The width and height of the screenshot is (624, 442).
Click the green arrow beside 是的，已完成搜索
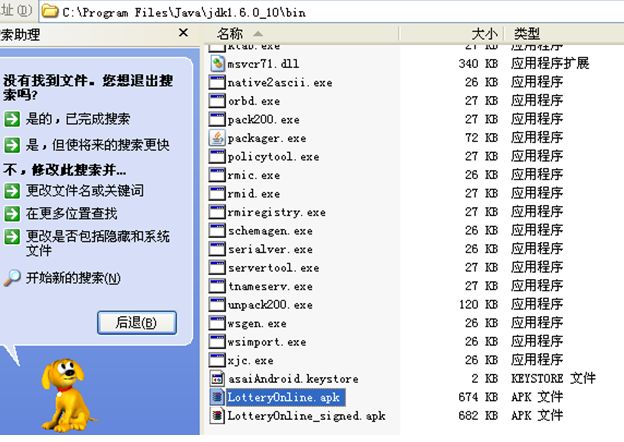pyautogui.click(x=12, y=119)
